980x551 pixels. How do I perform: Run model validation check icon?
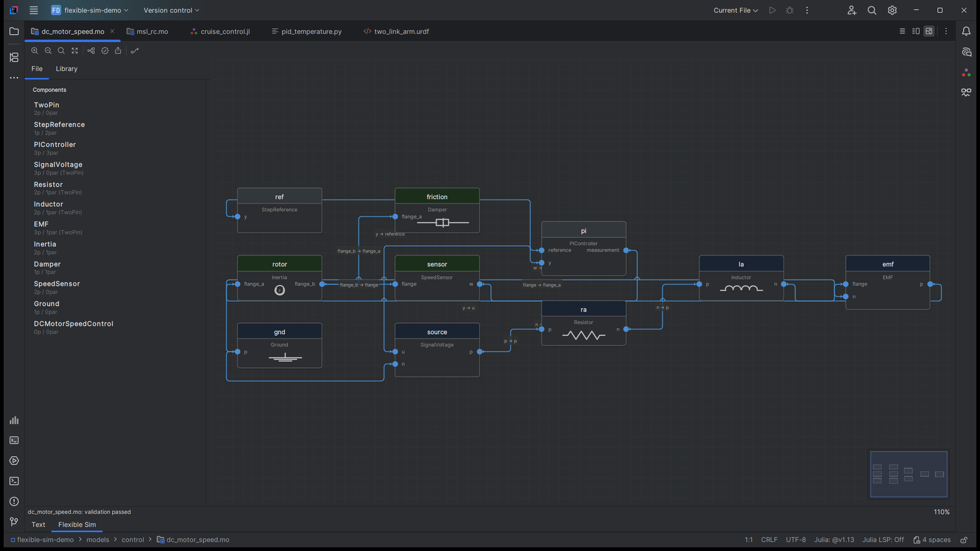(x=105, y=51)
